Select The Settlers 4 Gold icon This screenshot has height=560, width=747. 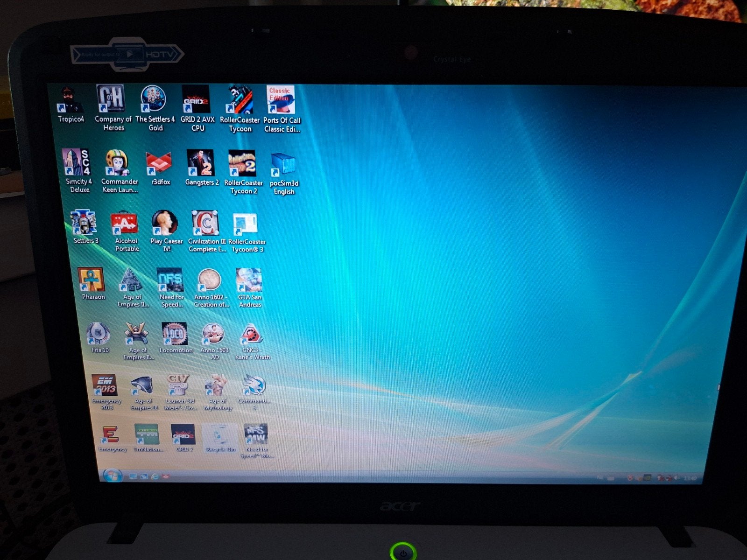(x=154, y=108)
